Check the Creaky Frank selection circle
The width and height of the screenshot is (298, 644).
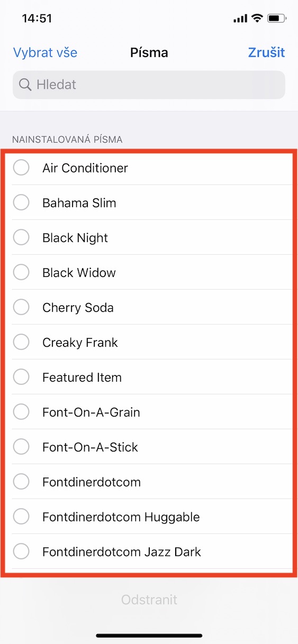[21, 342]
